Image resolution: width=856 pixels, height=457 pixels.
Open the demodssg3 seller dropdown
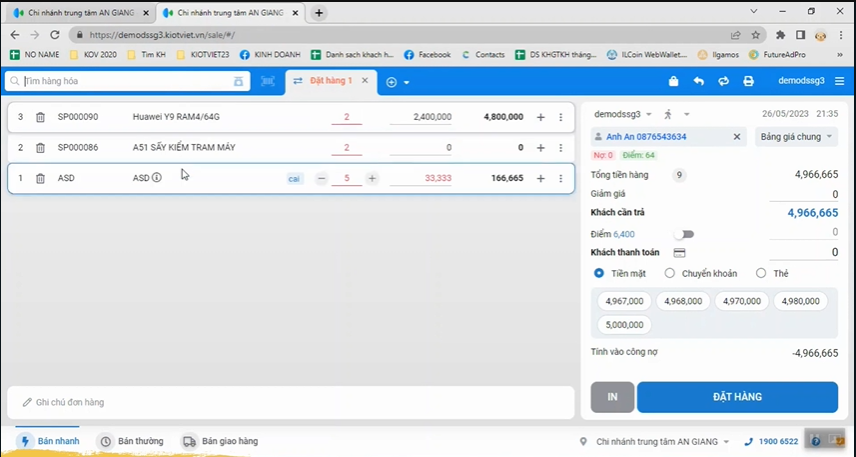(623, 114)
